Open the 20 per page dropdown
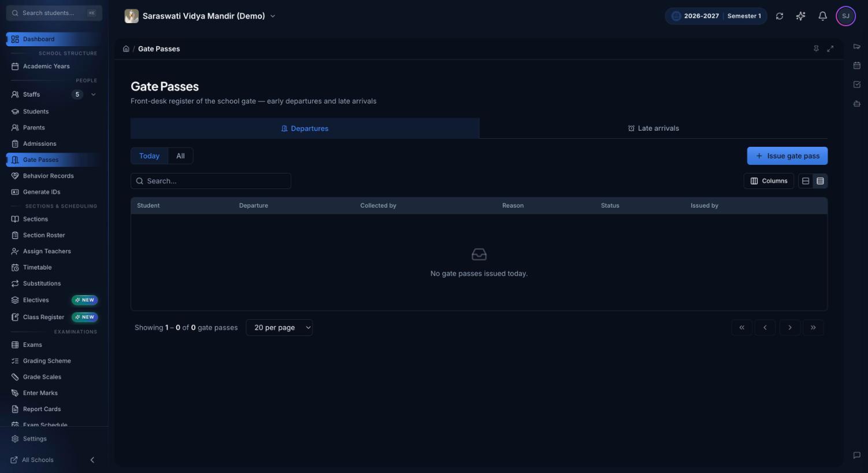 pos(279,327)
